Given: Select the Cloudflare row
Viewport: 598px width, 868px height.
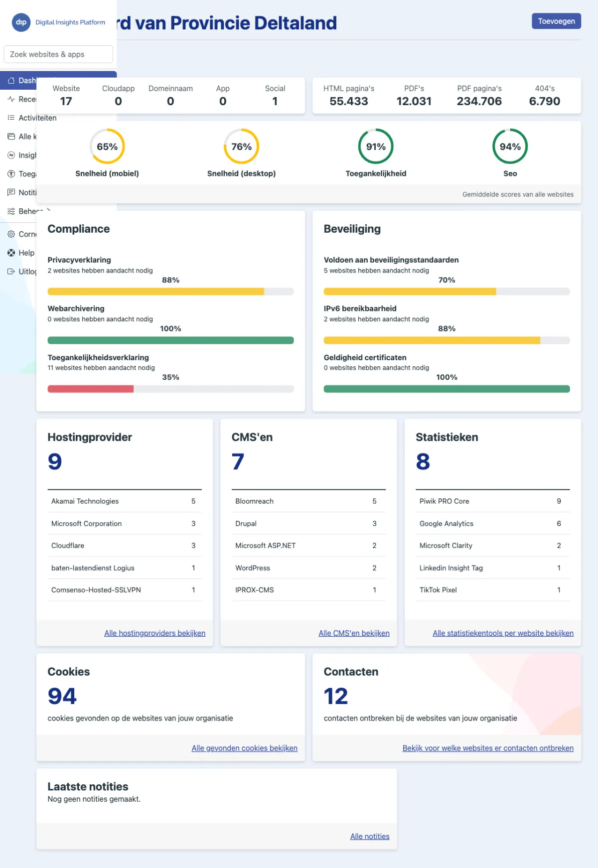Looking at the screenshot, I should [125, 546].
